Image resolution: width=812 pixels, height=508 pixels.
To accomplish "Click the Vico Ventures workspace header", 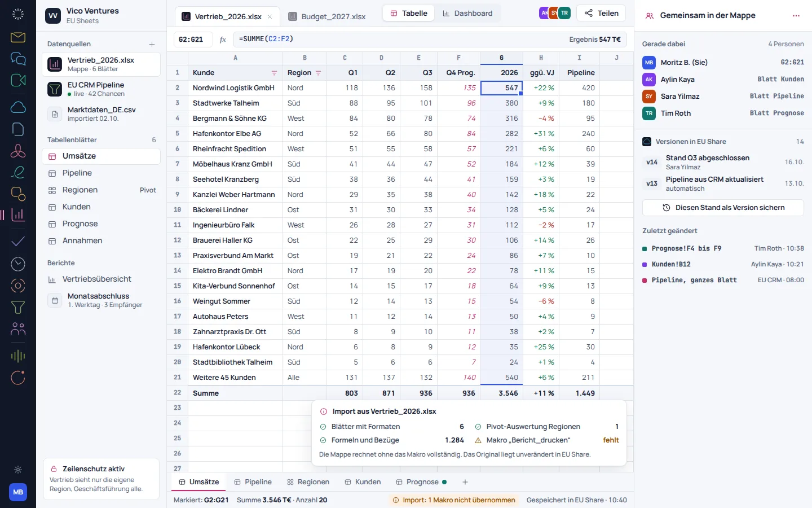I will (101, 16).
